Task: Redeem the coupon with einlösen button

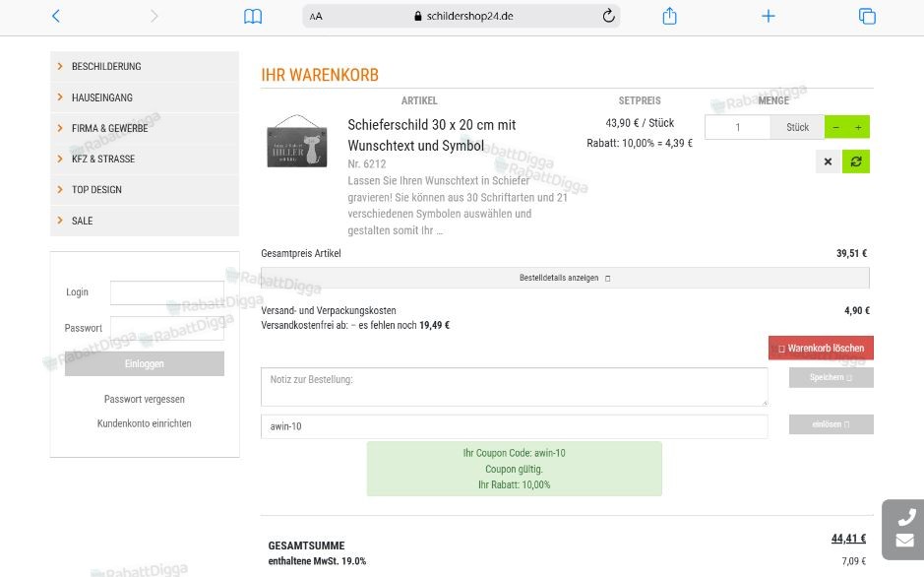Action: pos(831,424)
